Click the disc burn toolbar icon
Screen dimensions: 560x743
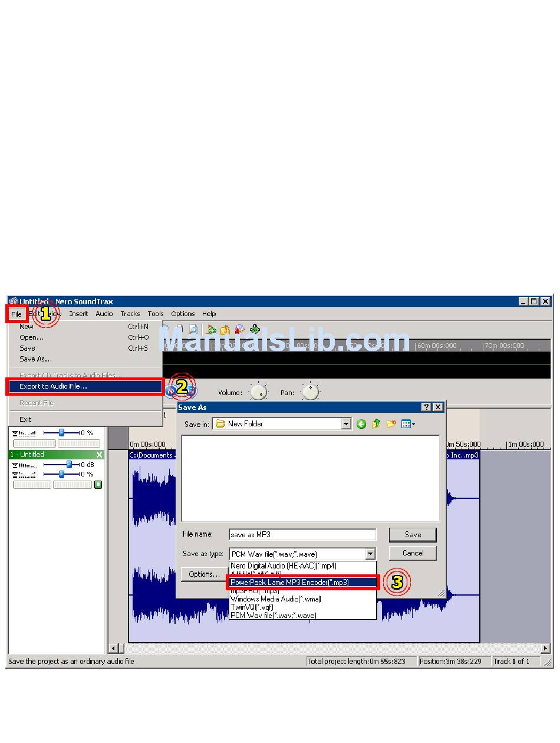tap(239, 330)
